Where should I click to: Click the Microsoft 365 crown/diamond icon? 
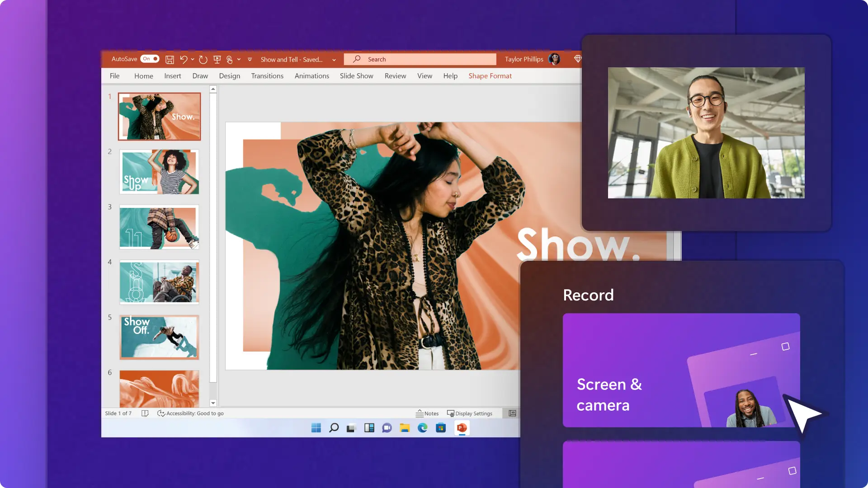[x=576, y=58]
